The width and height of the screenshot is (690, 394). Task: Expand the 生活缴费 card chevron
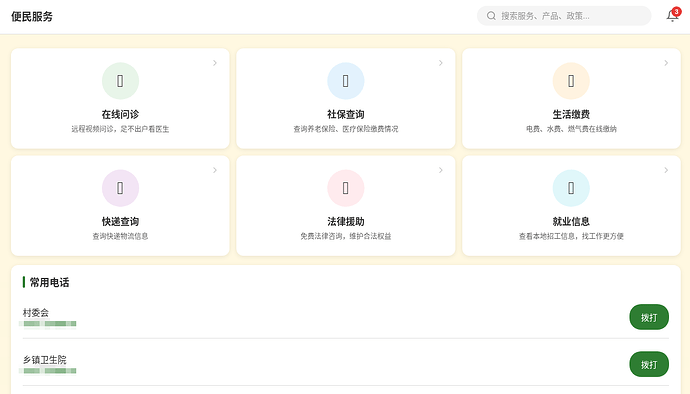[666, 63]
